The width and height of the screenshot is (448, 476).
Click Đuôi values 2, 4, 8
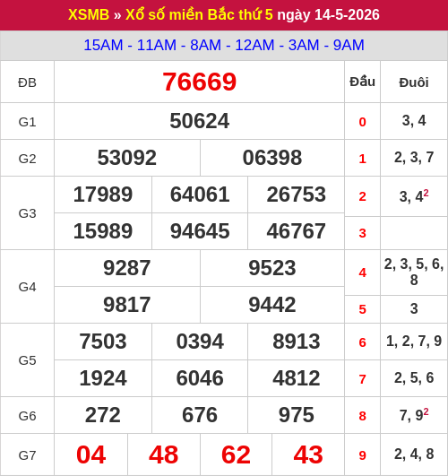414,454
